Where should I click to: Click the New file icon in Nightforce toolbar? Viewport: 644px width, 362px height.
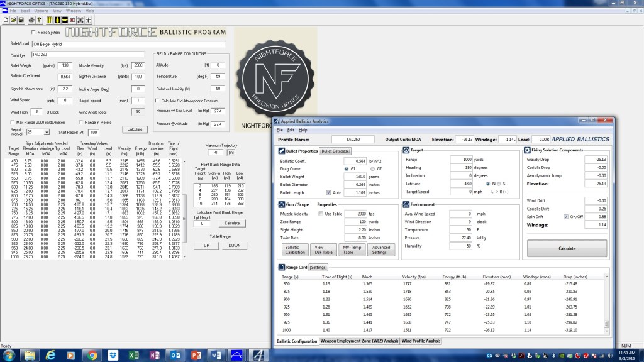[x=6, y=19]
